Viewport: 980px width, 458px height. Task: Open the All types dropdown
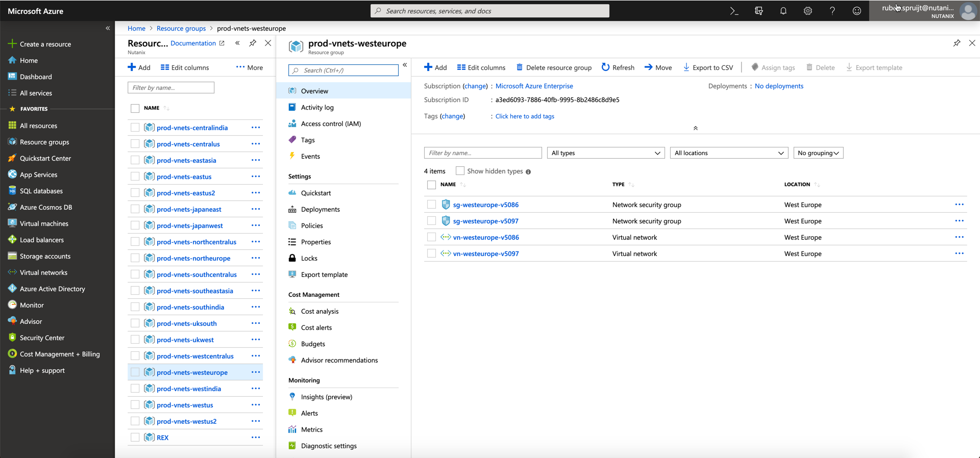click(605, 153)
